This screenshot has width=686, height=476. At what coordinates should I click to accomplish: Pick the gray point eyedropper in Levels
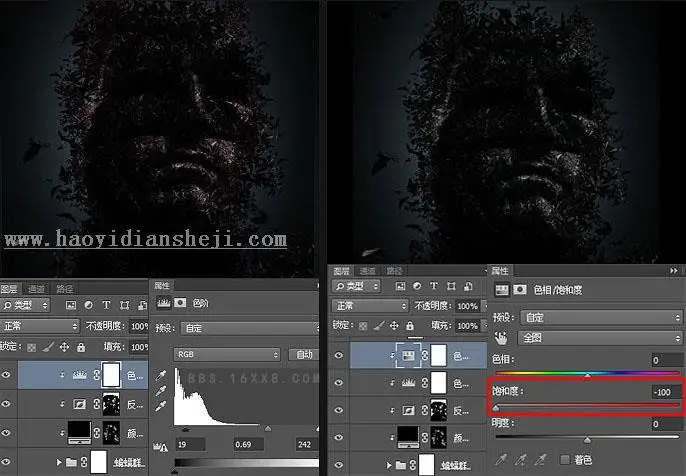click(x=161, y=390)
